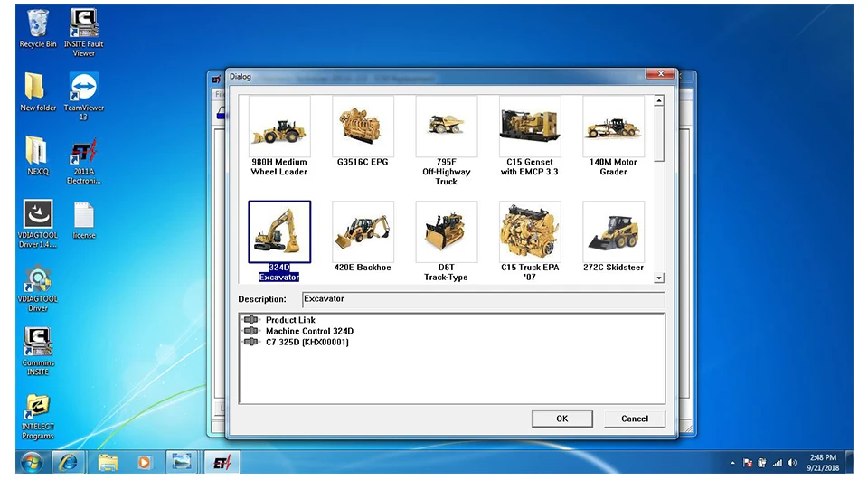Select the Cummins INSITE desktop shortcut
This screenshot has height=480, width=868.
point(38,352)
